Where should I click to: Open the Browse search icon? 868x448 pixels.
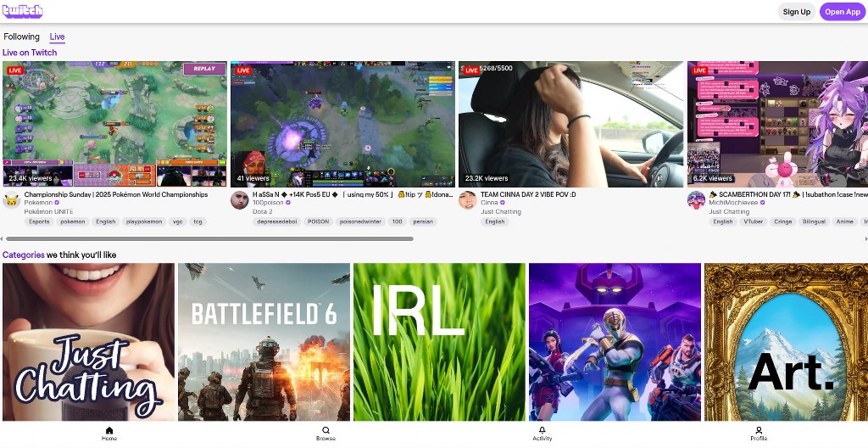pyautogui.click(x=325, y=430)
